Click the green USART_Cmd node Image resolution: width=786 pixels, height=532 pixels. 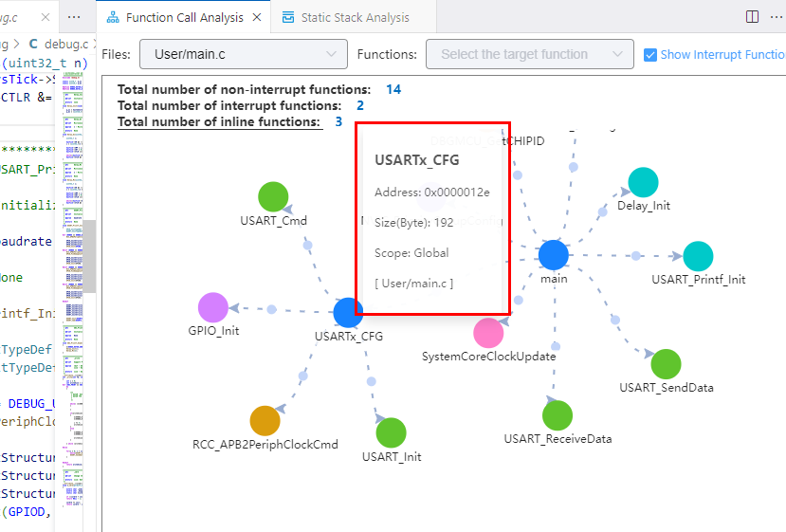tap(273, 196)
